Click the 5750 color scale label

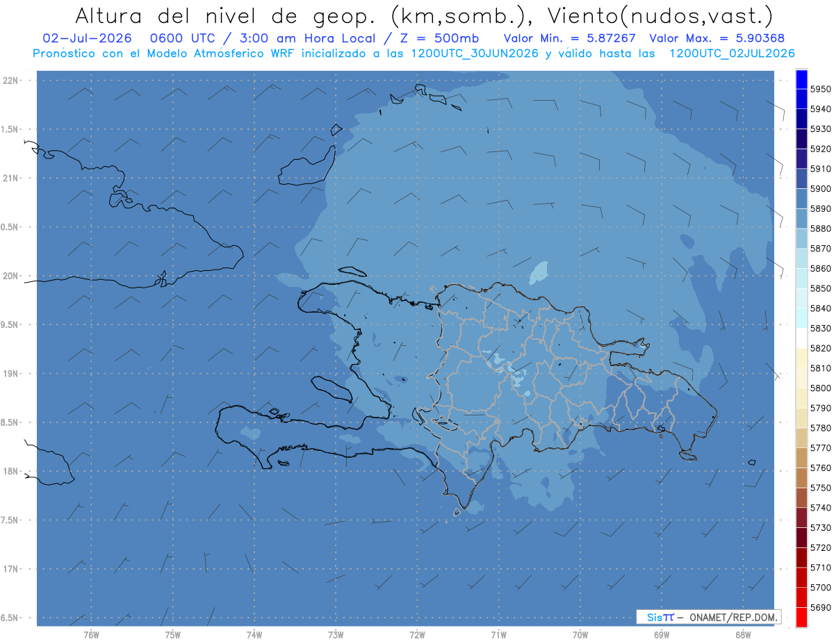[820, 488]
